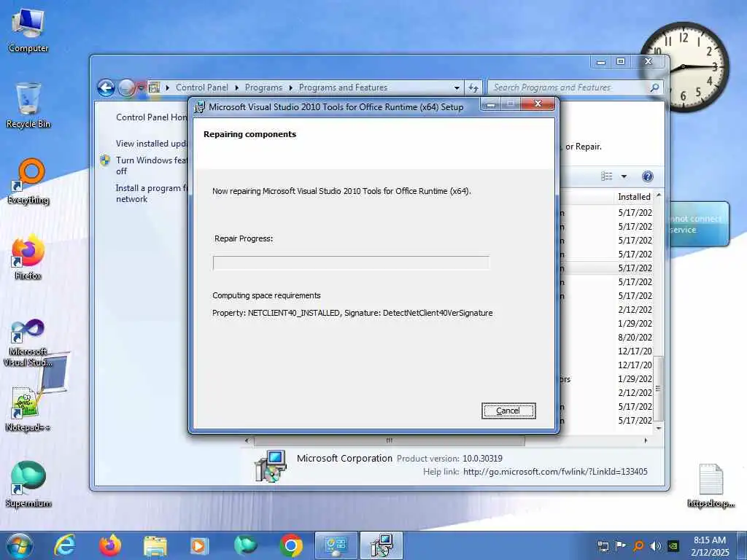
Task: Click the volume speaker tray icon
Action: (656, 545)
